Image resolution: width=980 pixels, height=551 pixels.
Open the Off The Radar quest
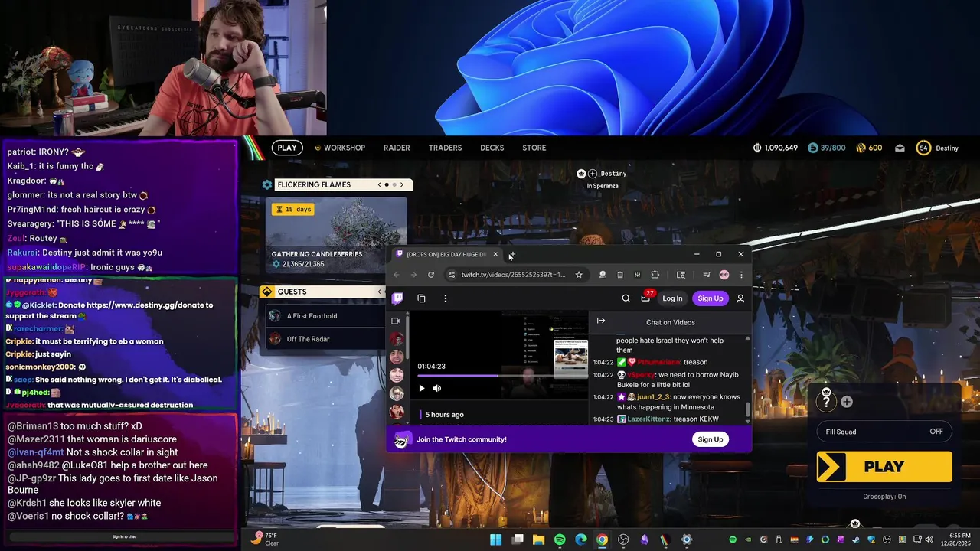(325, 339)
